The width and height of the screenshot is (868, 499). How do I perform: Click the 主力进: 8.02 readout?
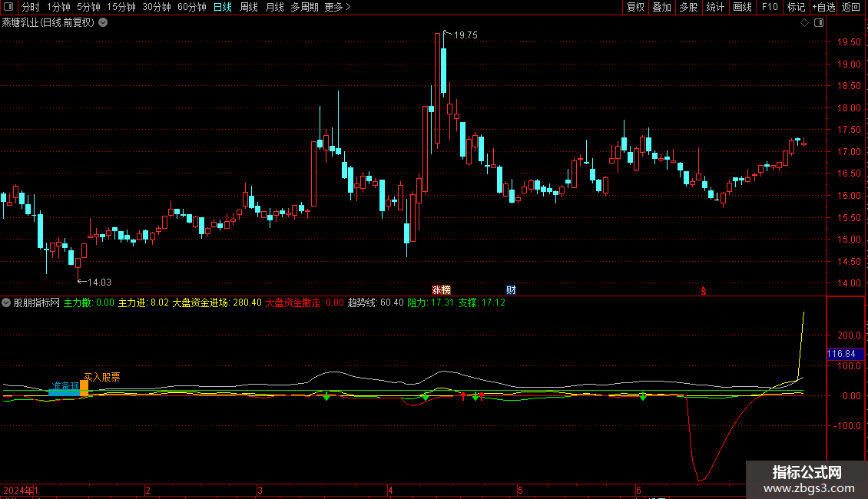[144, 302]
